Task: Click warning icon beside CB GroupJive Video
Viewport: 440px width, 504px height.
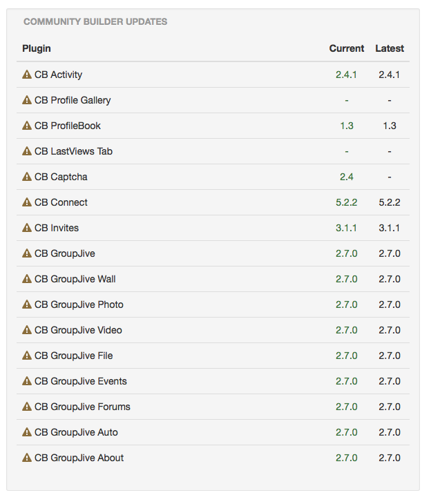Action: (27, 330)
